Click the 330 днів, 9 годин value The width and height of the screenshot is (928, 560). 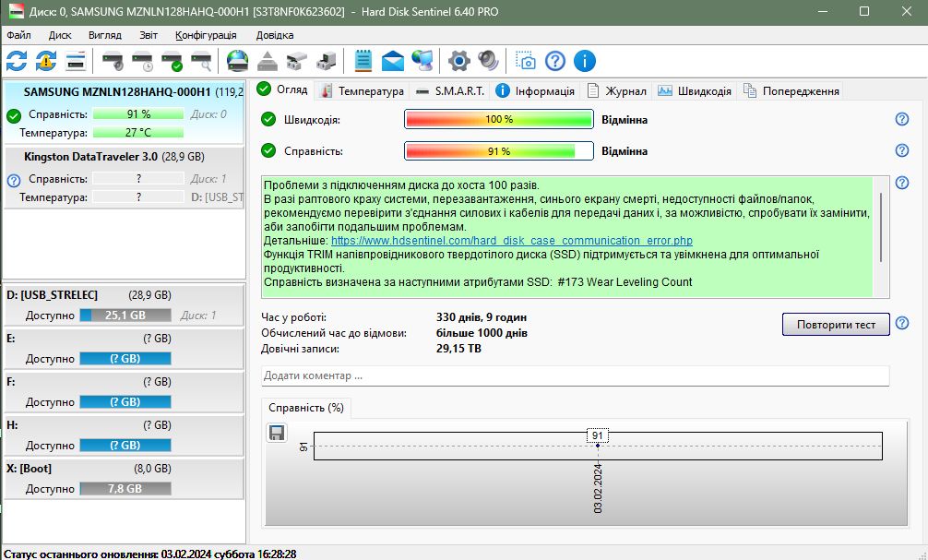pyautogui.click(x=482, y=317)
